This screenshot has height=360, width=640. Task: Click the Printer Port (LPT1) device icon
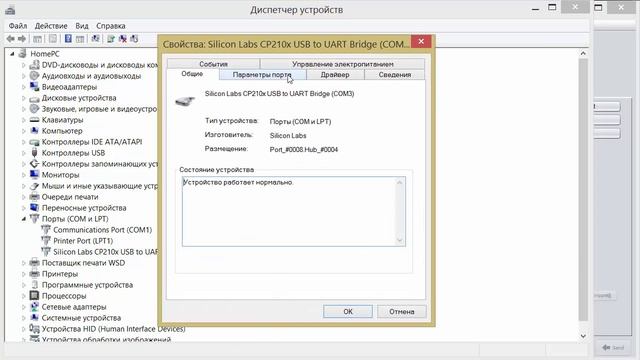(x=46, y=241)
